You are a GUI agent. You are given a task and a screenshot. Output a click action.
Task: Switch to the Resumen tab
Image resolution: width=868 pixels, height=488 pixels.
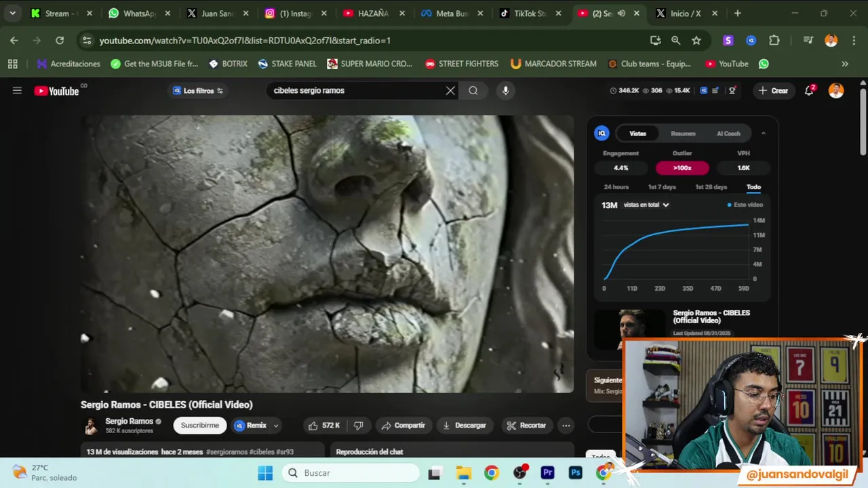(683, 134)
